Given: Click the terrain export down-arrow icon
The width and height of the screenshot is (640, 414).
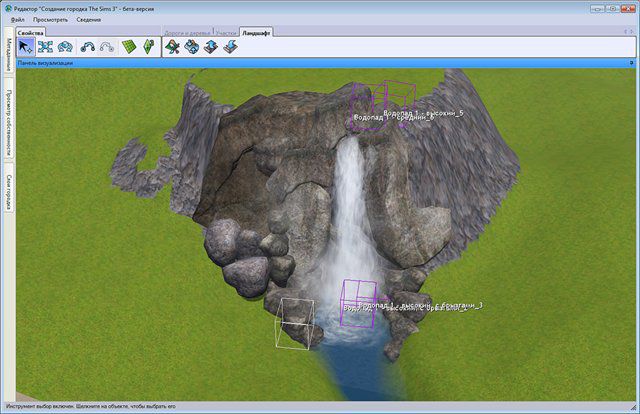Looking at the screenshot, I should click(x=230, y=47).
